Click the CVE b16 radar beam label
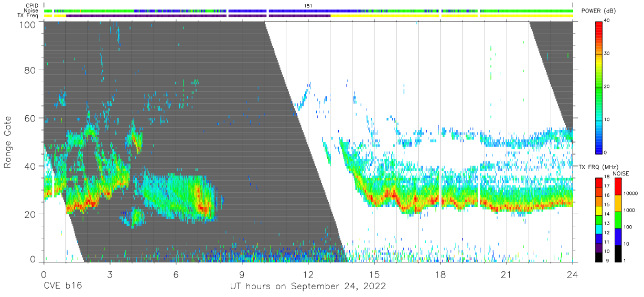 (x=62, y=287)
